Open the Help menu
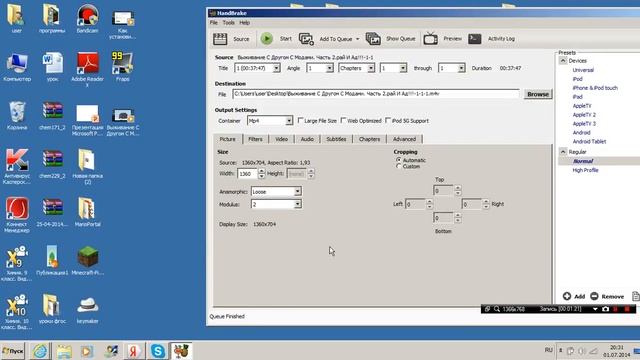Image resolution: width=640 pixels, height=360 pixels. (244, 23)
